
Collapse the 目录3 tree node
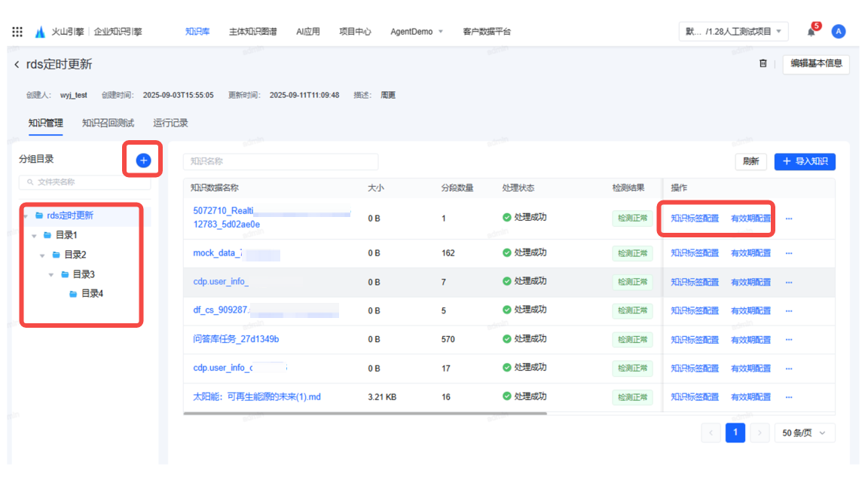click(51, 275)
